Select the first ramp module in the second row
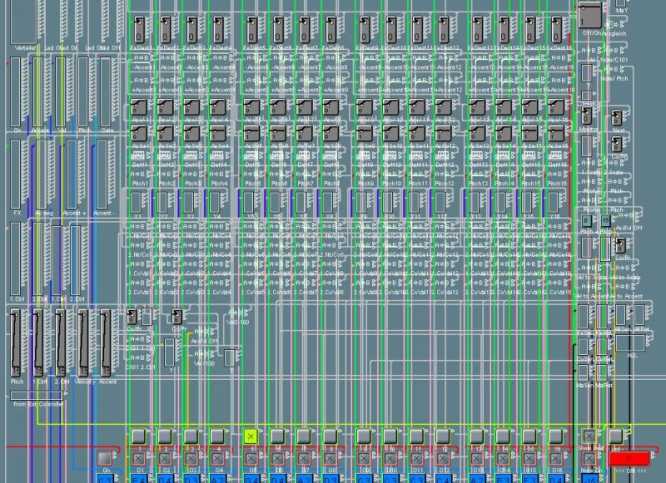 click(x=139, y=107)
